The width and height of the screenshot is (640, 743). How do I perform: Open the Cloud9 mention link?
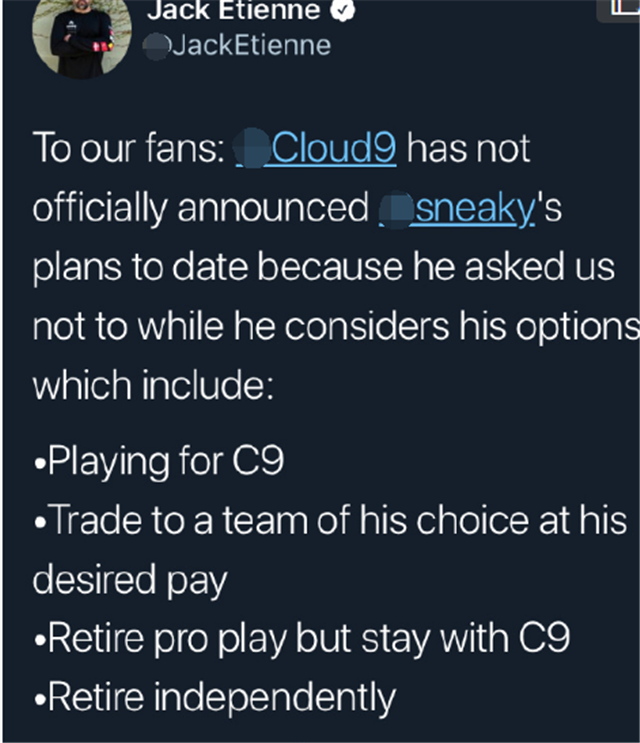(x=334, y=148)
